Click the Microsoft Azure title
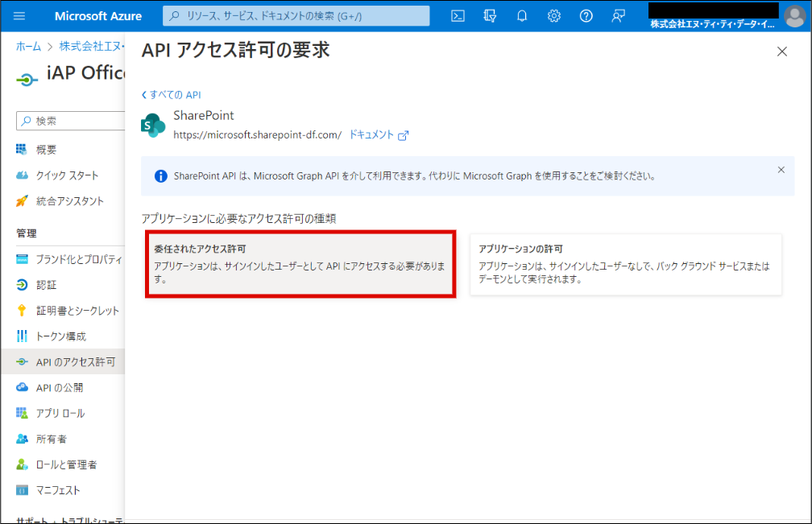Viewport: 812px width, 524px height. pos(98,16)
